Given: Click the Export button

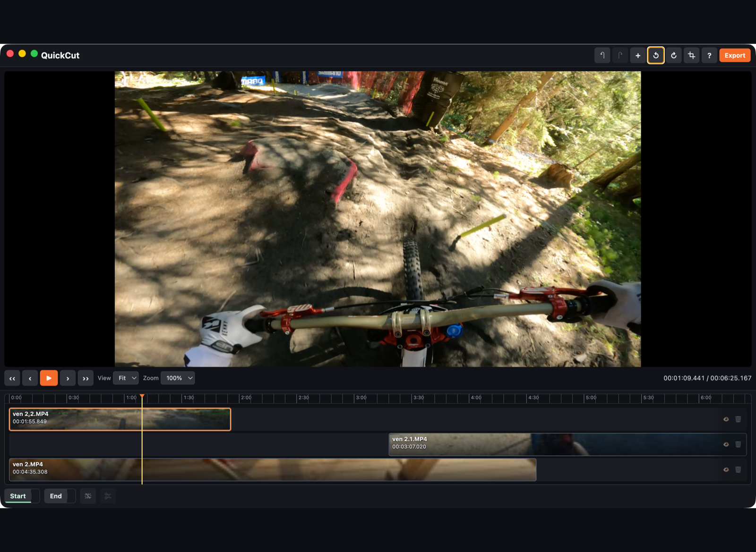Looking at the screenshot, I should (735, 55).
